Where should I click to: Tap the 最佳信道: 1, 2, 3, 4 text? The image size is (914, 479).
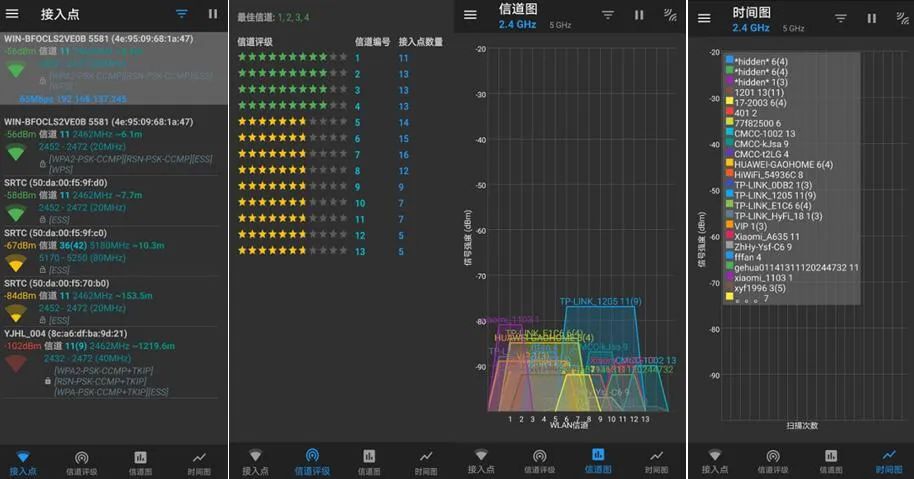click(x=273, y=17)
